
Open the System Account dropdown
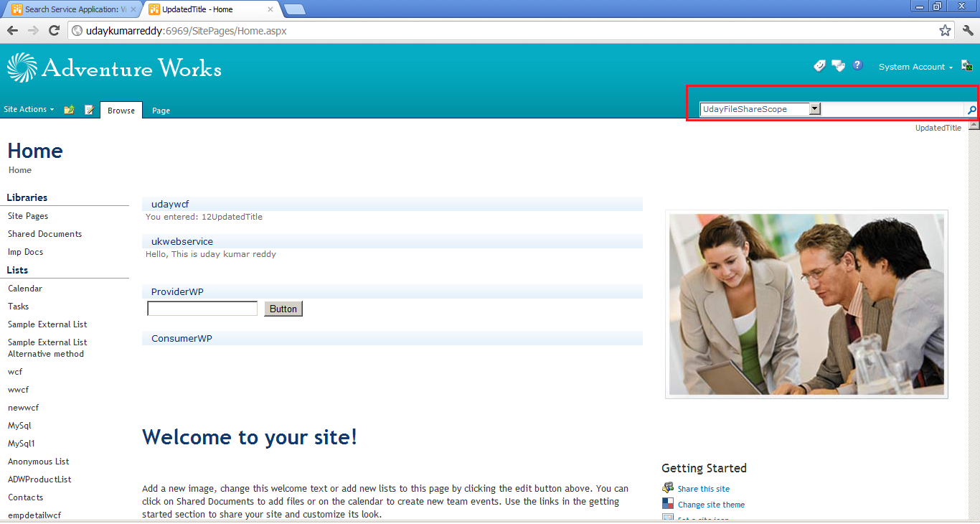click(x=915, y=67)
